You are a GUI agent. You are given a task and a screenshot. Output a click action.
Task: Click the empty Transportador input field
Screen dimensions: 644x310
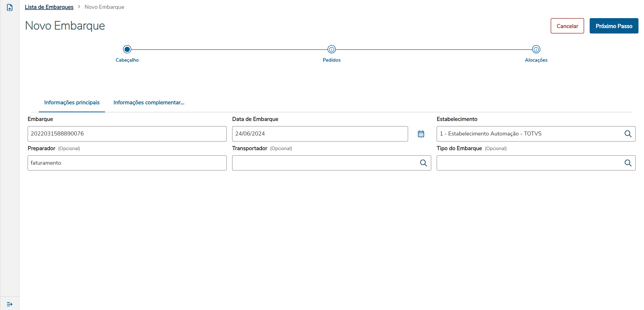click(325, 163)
